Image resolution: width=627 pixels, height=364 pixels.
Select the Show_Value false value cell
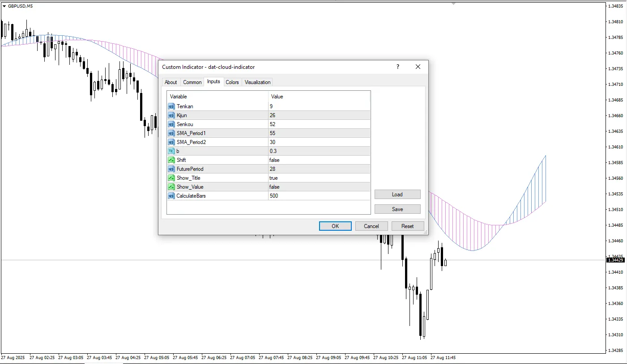(319, 187)
